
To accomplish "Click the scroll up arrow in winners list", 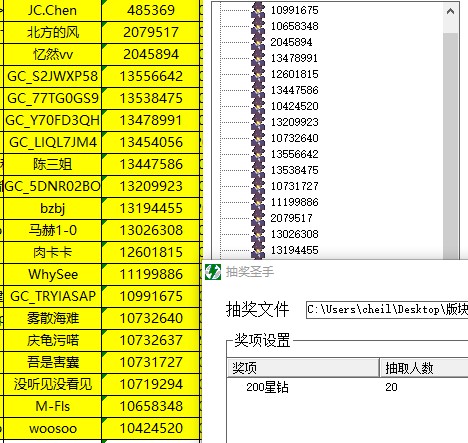I will click(x=450, y=11).
